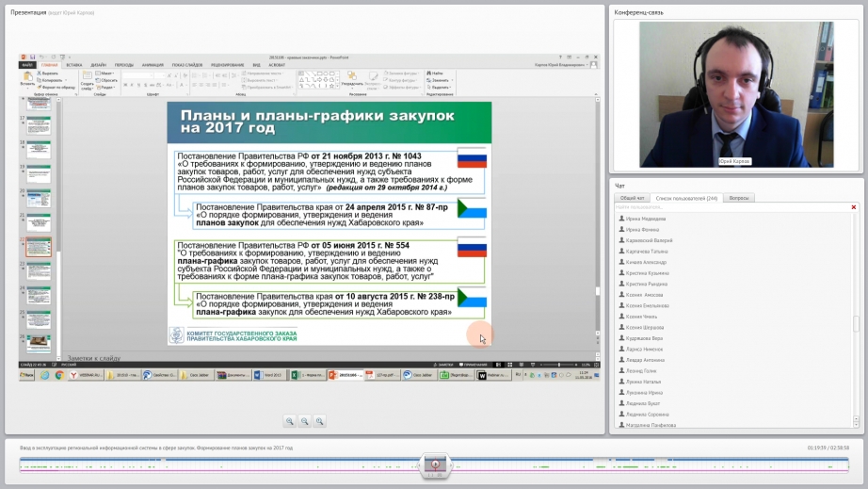Click the 'Пуск' Start button
Viewport: 868px width, 489px height.
tap(26, 375)
